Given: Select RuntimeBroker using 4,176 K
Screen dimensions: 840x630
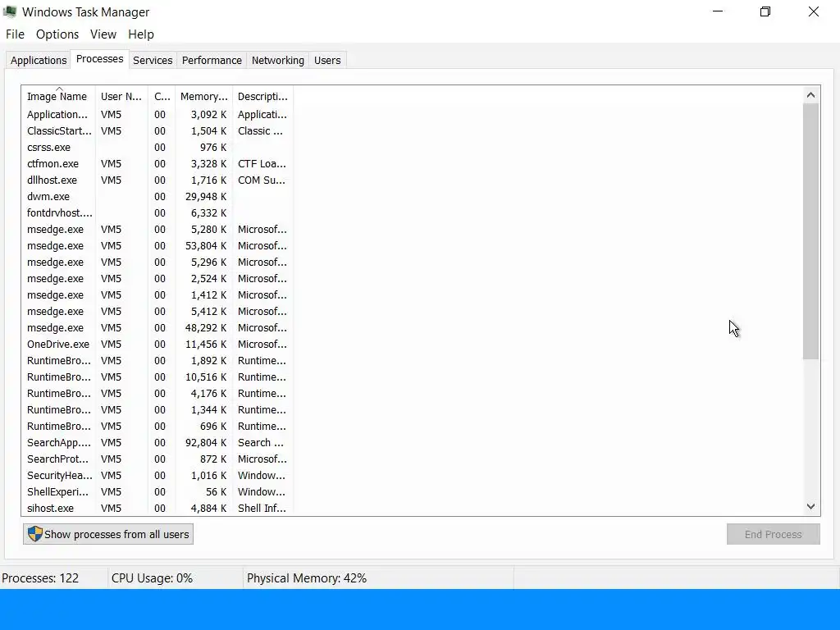Looking at the screenshot, I should point(157,393).
